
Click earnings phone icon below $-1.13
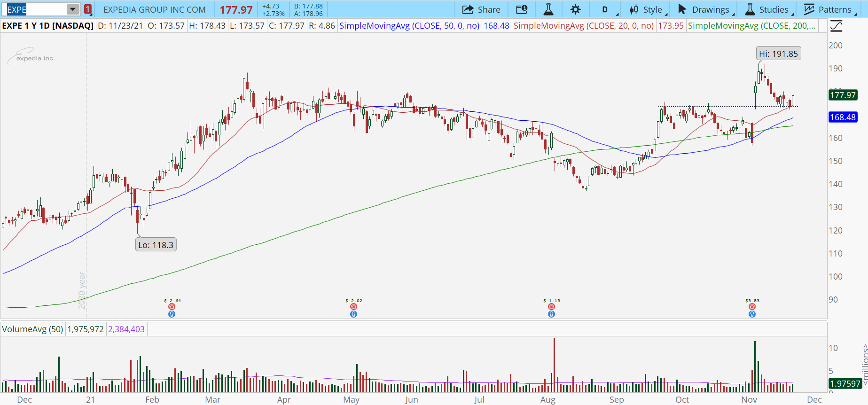pyautogui.click(x=552, y=307)
